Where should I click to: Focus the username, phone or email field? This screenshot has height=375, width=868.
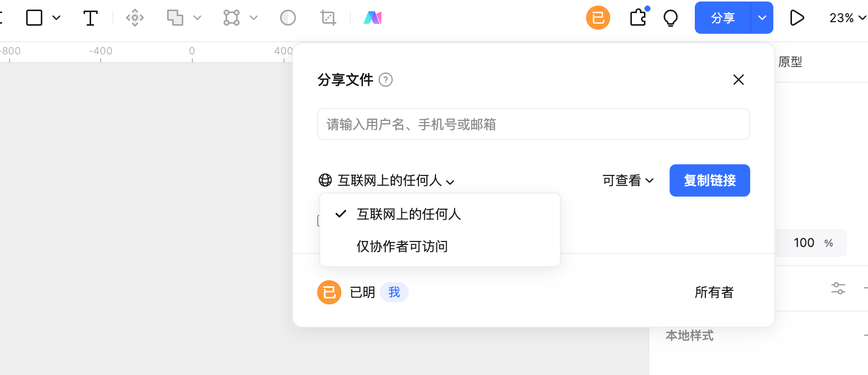point(534,124)
